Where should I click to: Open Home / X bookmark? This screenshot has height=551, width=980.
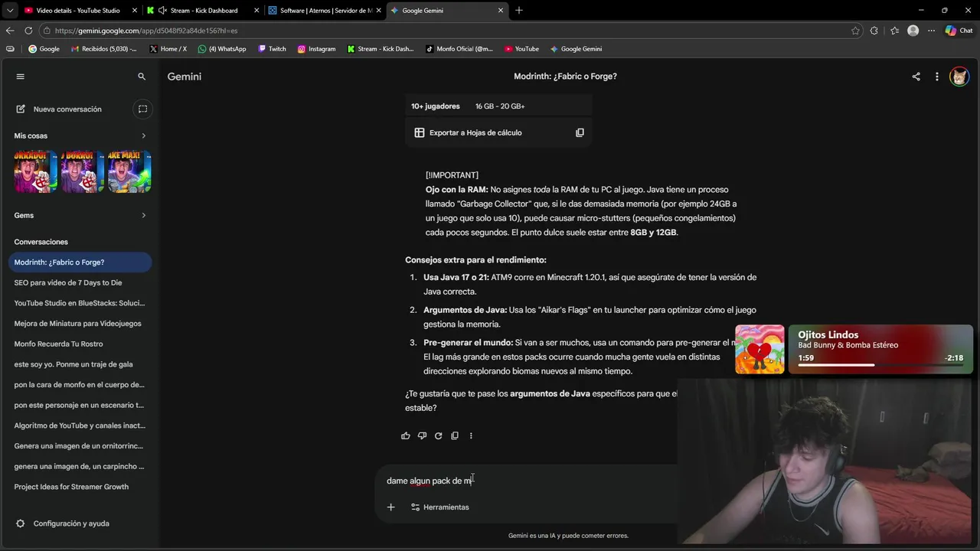[168, 49]
